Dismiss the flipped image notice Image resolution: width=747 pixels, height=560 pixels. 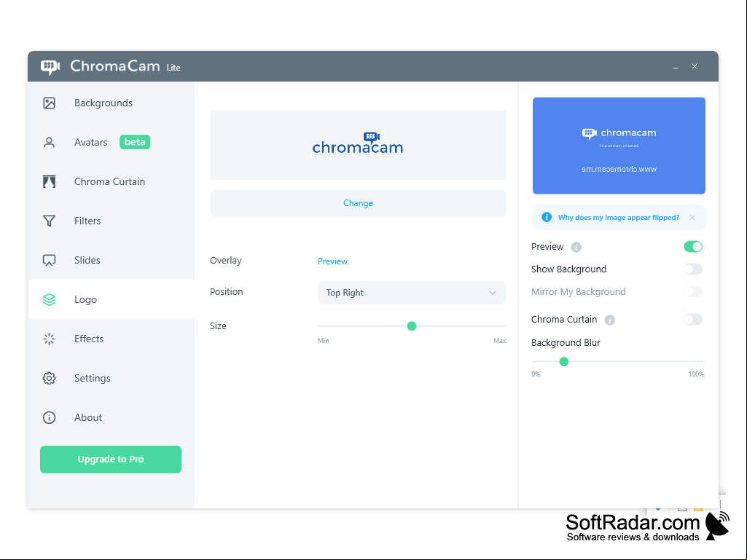[692, 217]
